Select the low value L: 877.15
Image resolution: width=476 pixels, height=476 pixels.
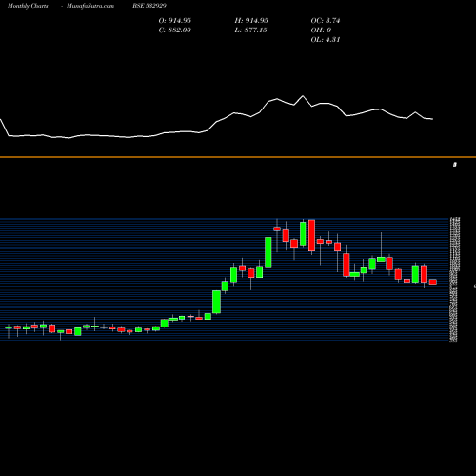[x=250, y=30]
